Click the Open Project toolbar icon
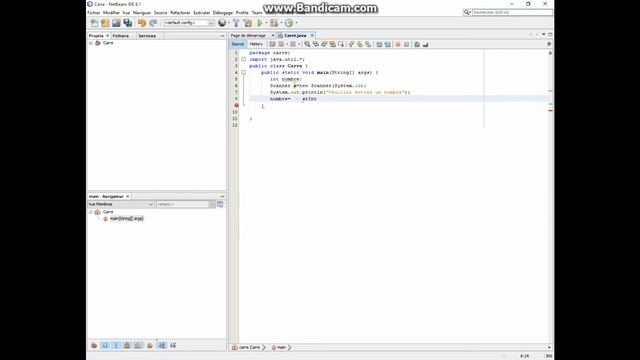The width and height of the screenshot is (640, 360). click(116, 23)
